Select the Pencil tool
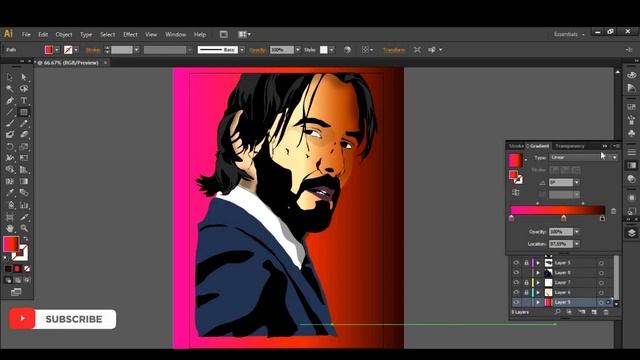Image resolution: width=640 pixels, height=360 pixels. pos(24,123)
